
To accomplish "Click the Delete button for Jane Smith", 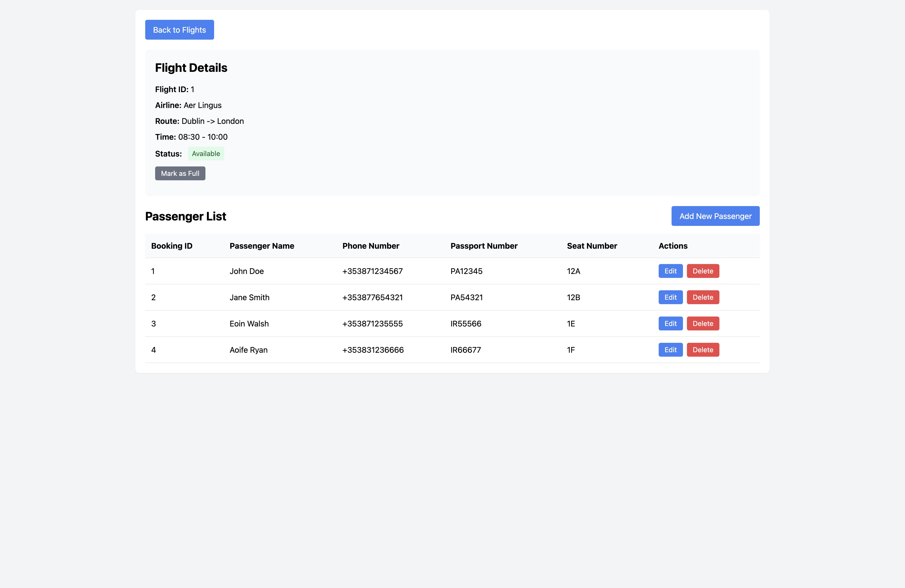I will click(703, 297).
